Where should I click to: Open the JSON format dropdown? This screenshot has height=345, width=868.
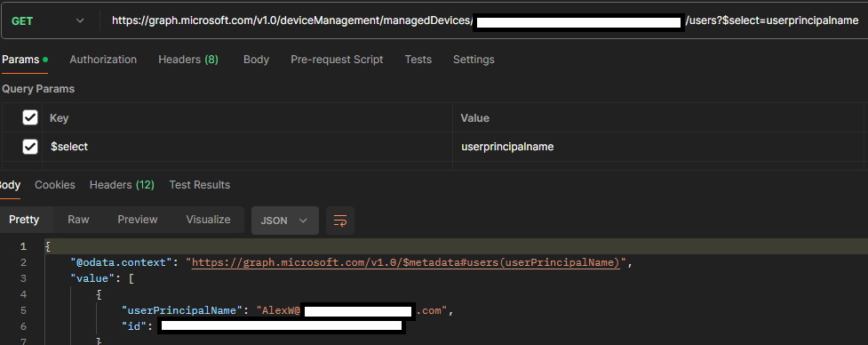(x=285, y=221)
